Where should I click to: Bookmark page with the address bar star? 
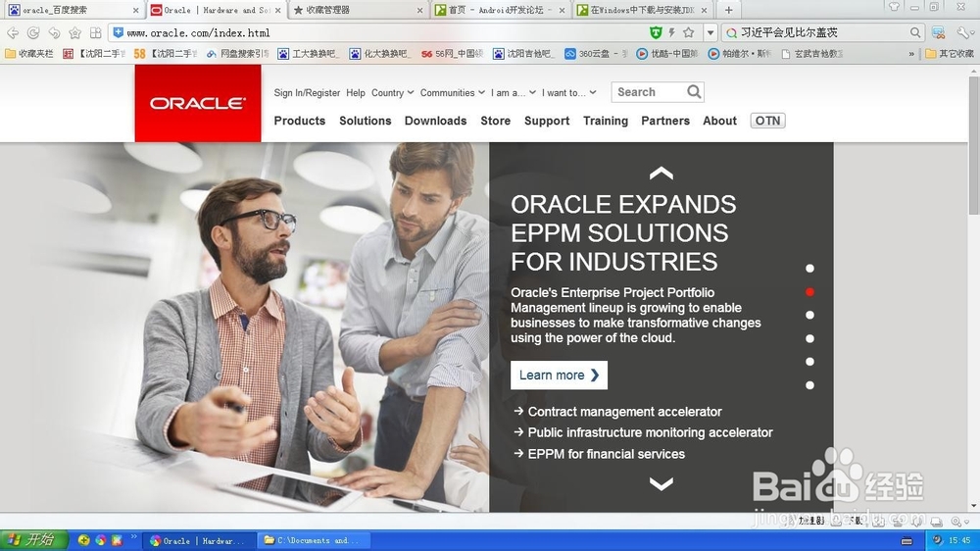coord(689,32)
